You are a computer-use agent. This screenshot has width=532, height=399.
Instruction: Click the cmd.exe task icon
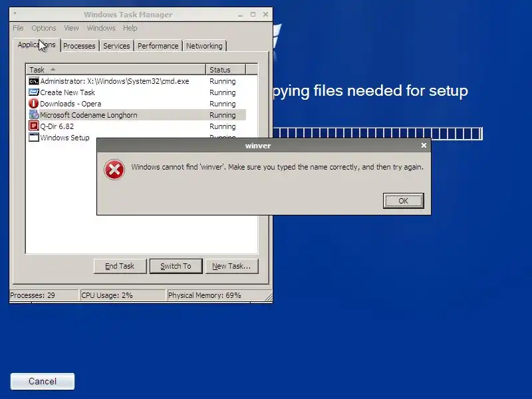coord(34,81)
